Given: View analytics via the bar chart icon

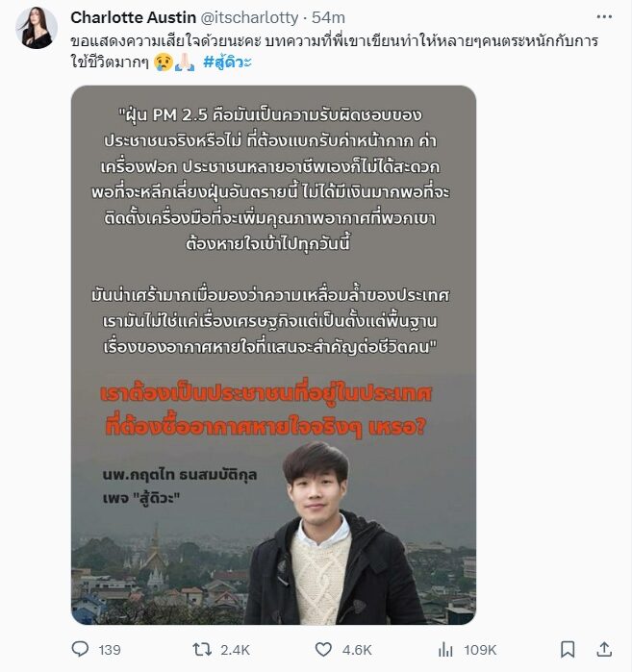Looking at the screenshot, I should (x=445, y=650).
